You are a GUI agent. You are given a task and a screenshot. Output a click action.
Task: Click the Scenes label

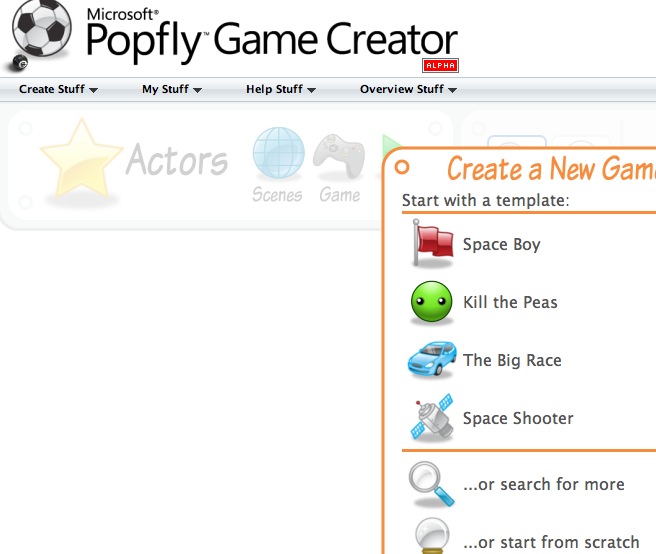(277, 195)
